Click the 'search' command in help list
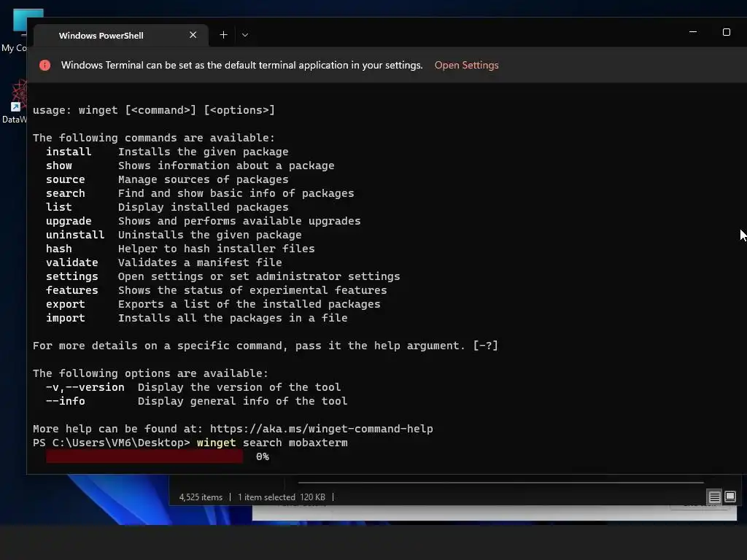 (x=65, y=192)
